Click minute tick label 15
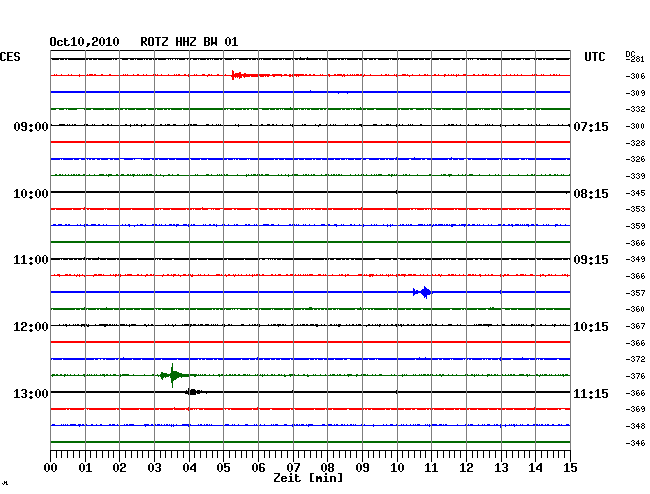 (x=570, y=468)
